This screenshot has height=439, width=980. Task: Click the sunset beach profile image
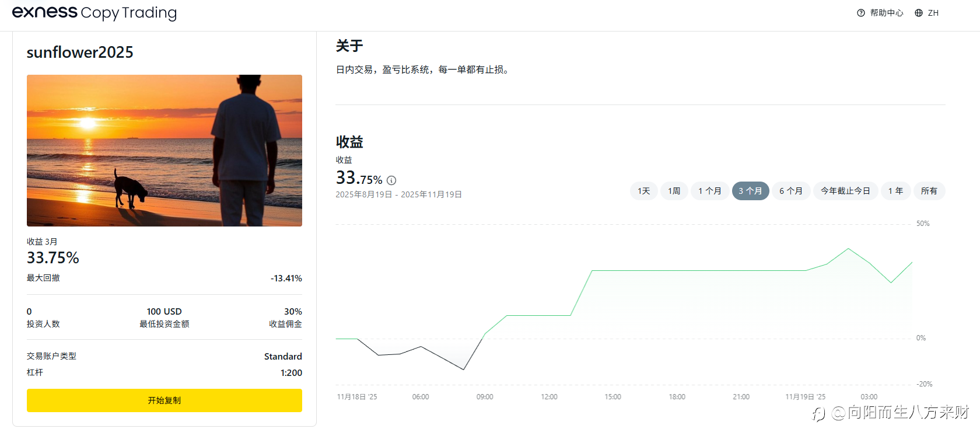164,151
